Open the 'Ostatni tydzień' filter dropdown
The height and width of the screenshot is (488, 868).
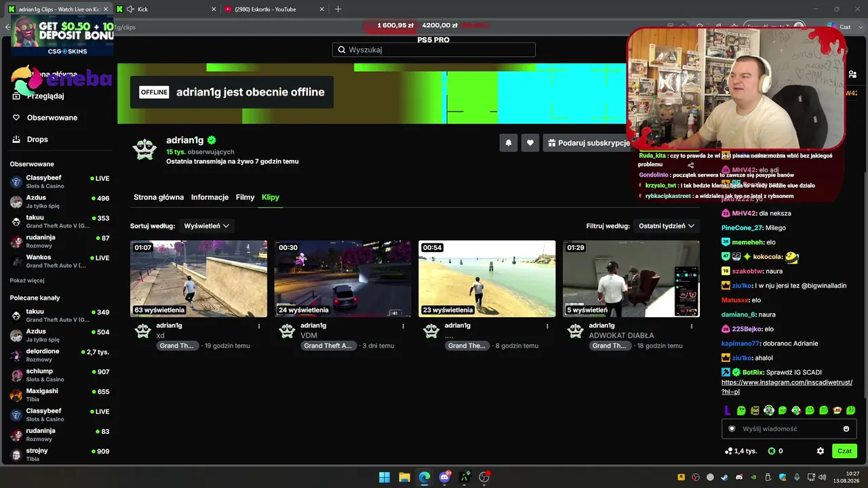[x=667, y=226]
